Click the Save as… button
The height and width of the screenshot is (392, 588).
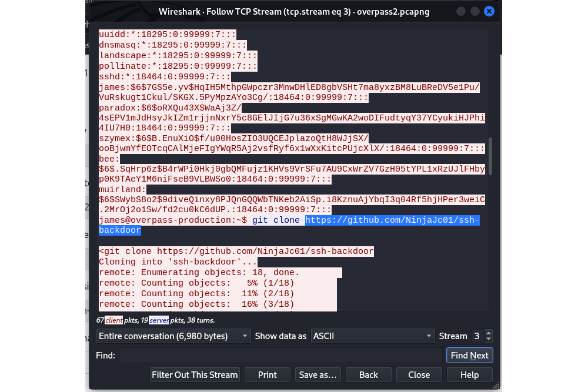(x=318, y=375)
